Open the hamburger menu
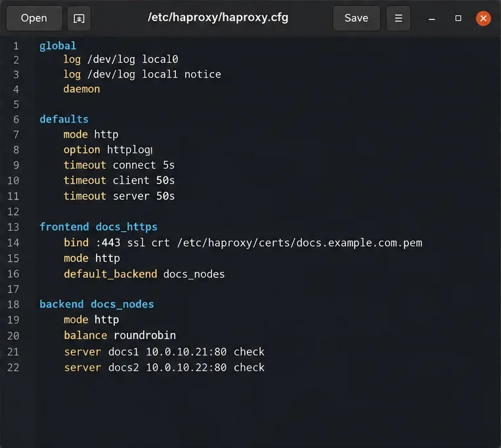501x448 pixels. [x=398, y=18]
